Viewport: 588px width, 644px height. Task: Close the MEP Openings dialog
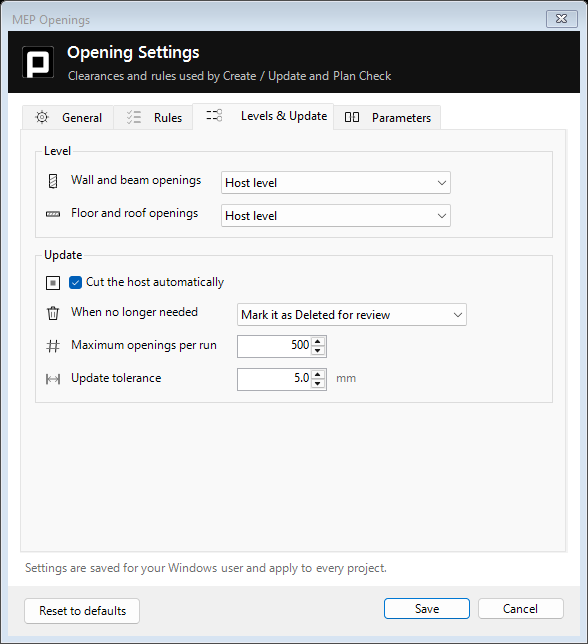coord(562,19)
